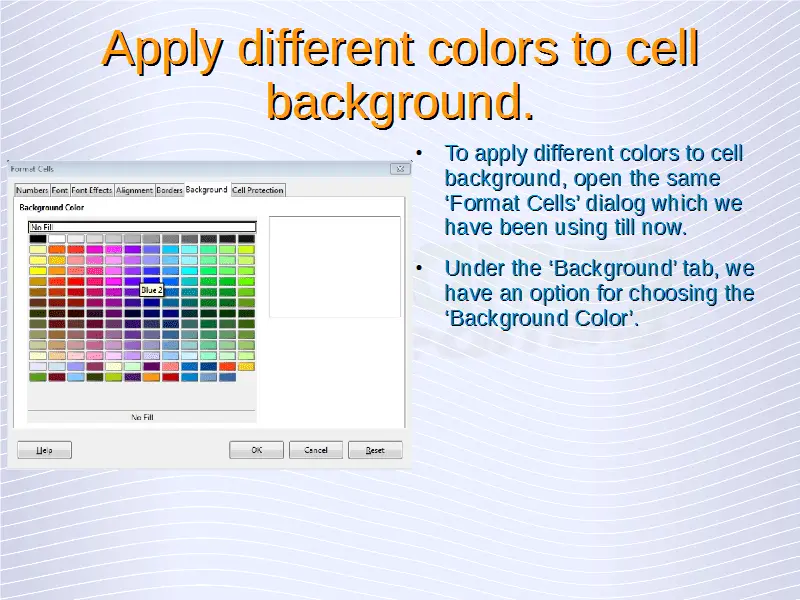Pick the black swatch in top row
The image size is (800, 600).
tap(38, 239)
